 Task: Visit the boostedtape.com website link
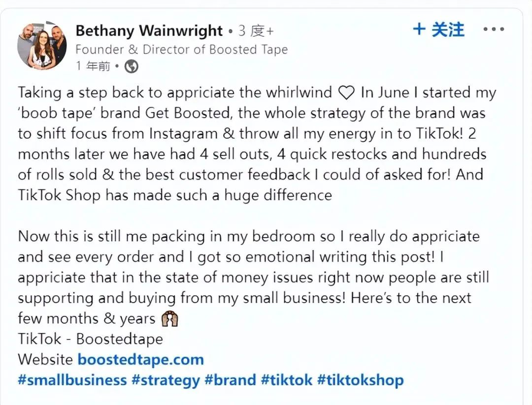pos(140,359)
